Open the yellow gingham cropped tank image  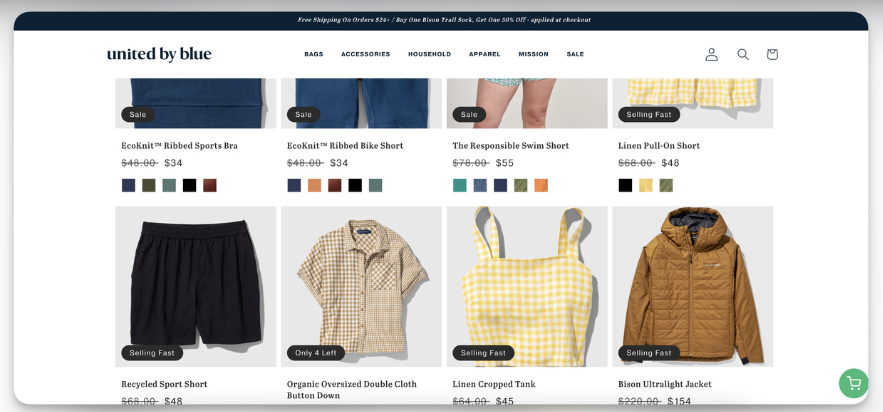click(x=527, y=286)
